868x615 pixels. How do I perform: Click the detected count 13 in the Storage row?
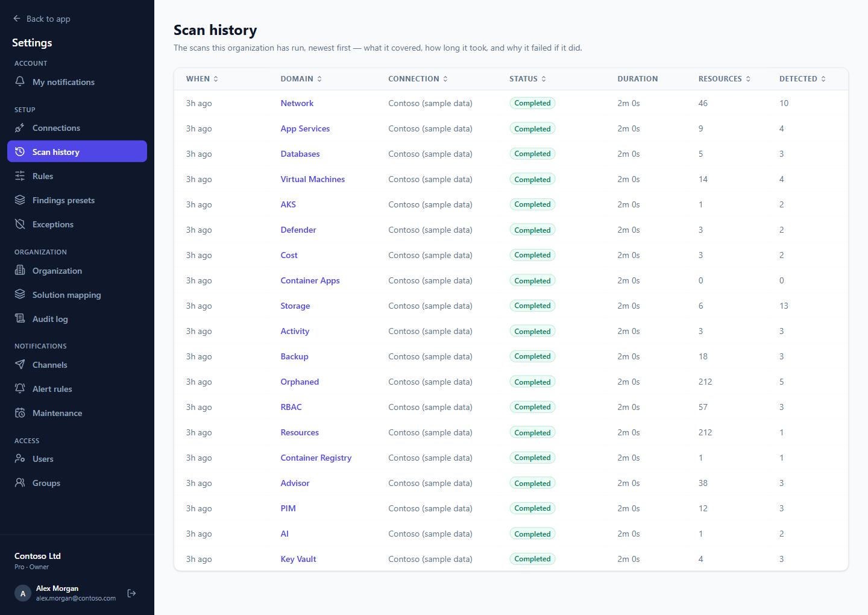coord(784,306)
